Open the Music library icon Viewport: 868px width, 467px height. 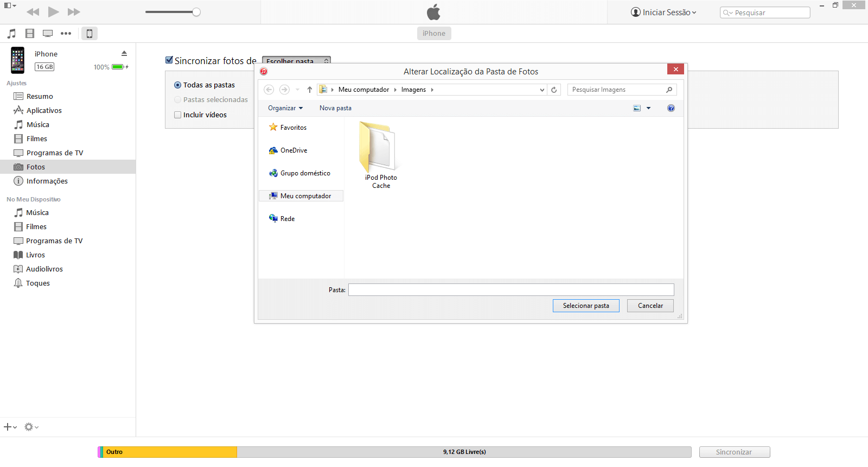point(11,34)
